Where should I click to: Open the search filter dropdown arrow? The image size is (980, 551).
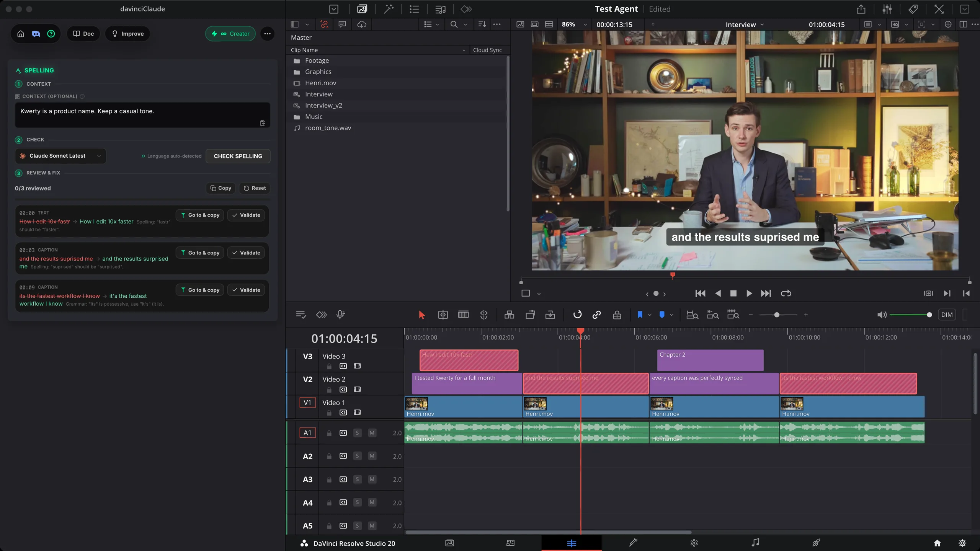tap(465, 24)
